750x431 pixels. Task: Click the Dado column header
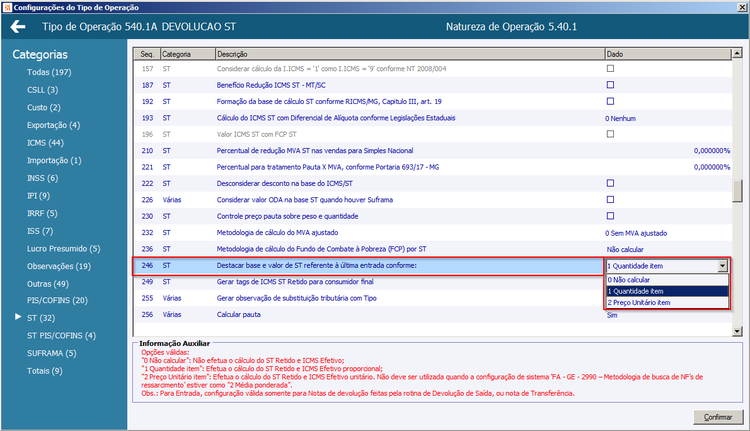[668, 54]
